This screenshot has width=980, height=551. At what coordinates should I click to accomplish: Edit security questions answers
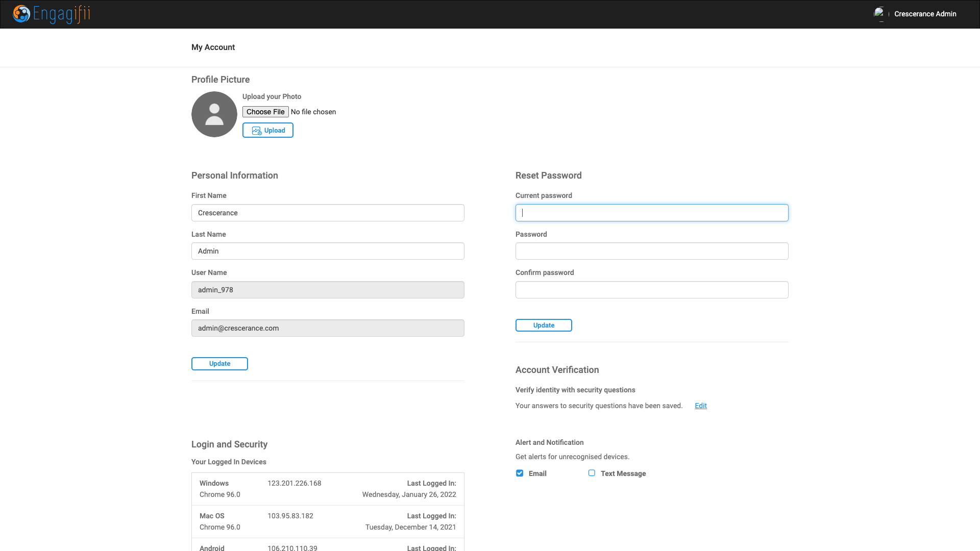[701, 406]
